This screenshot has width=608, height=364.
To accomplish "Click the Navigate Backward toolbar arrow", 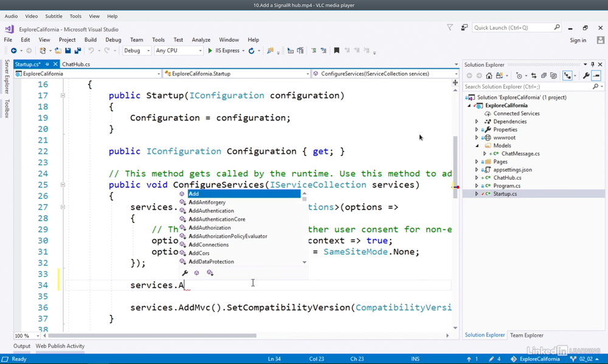I will point(13,51).
